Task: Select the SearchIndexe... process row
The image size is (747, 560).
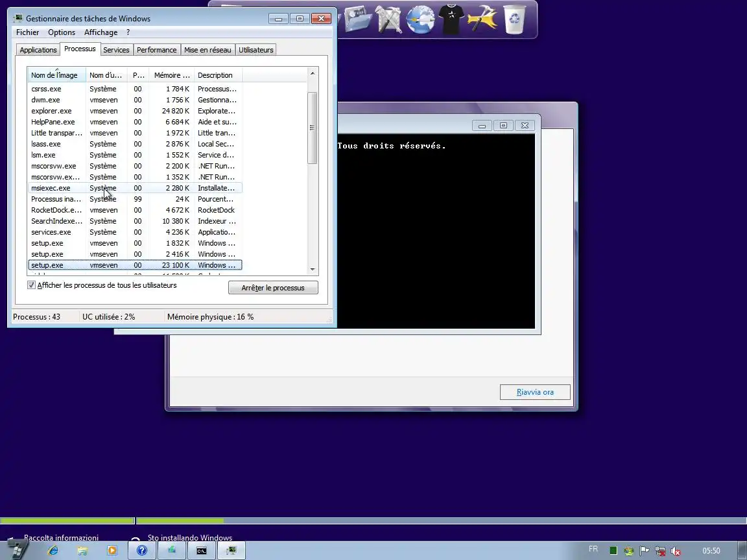Action: [x=135, y=221]
